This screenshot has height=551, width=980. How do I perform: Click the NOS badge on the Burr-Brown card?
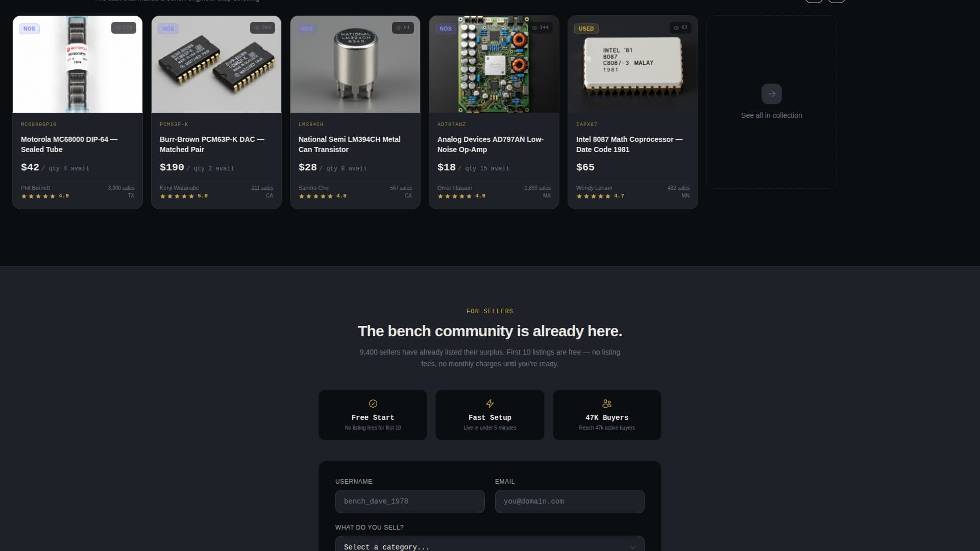[168, 29]
